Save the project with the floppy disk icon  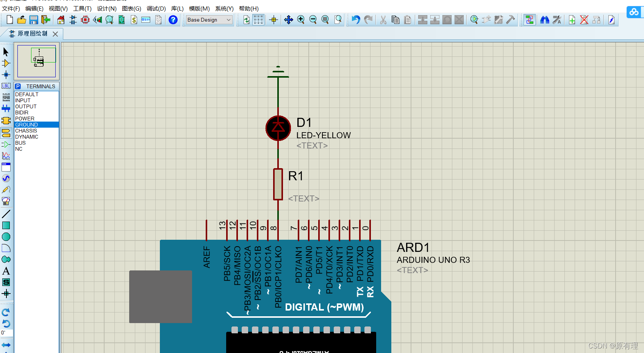[34, 20]
